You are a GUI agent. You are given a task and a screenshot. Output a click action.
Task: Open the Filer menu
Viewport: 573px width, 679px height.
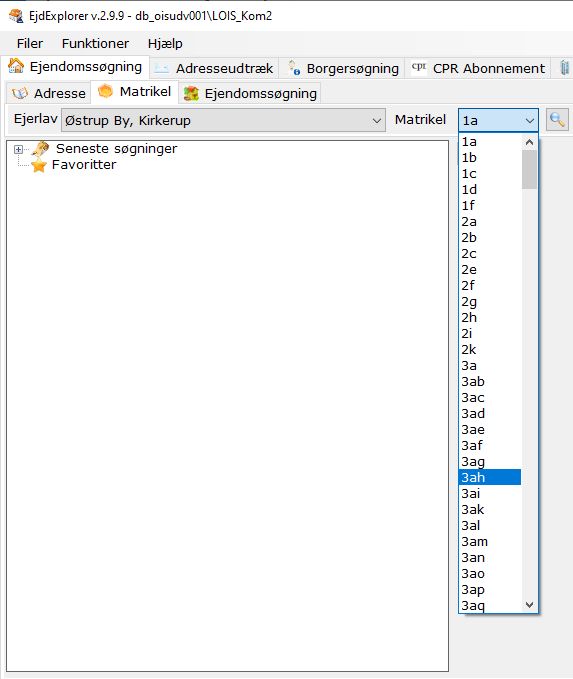click(x=29, y=43)
